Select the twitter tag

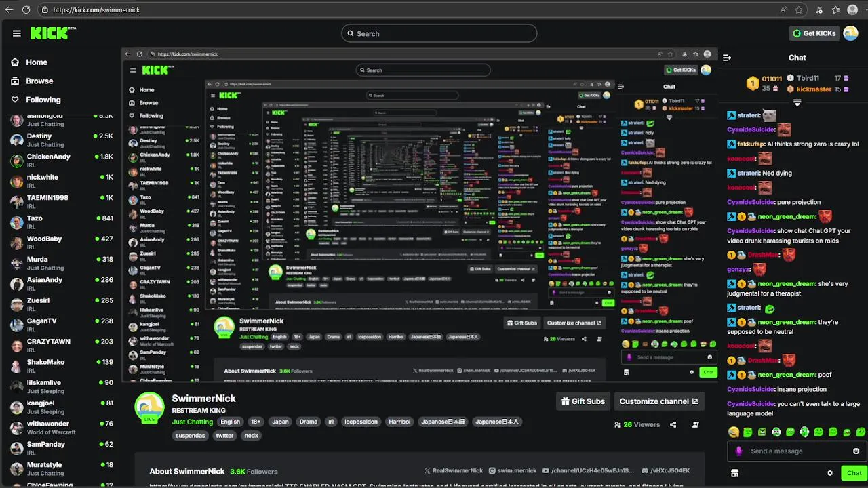pyautogui.click(x=224, y=436)
